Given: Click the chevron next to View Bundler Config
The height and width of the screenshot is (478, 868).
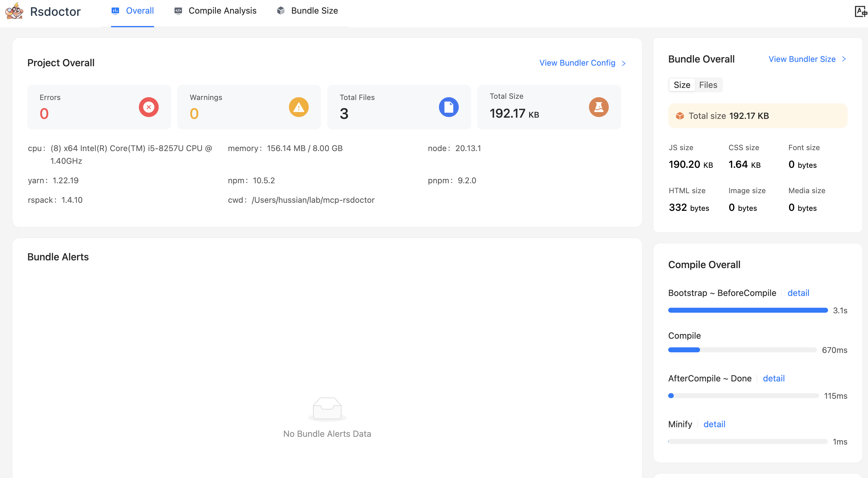Looking at the screenshot, I should click(623, 63).
